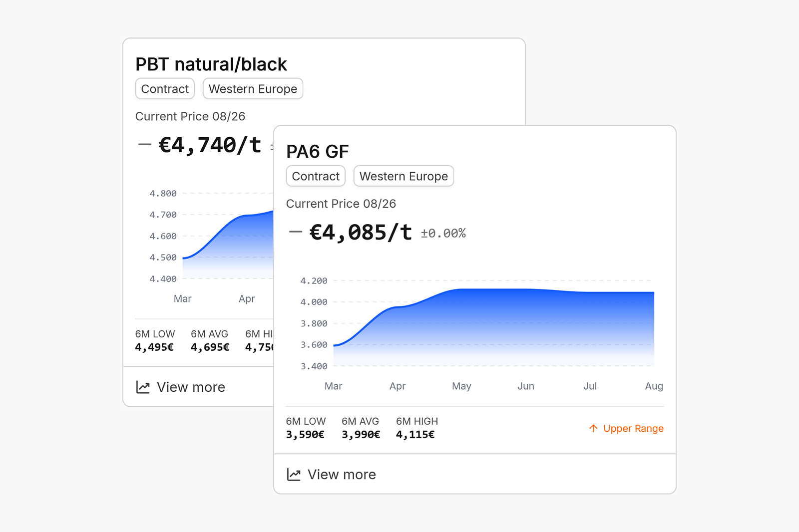This screenshot has height=532, width=799.
Task: Click the 4.200 axis label on PA6 GF chart
Action: [x=314, y=281]
